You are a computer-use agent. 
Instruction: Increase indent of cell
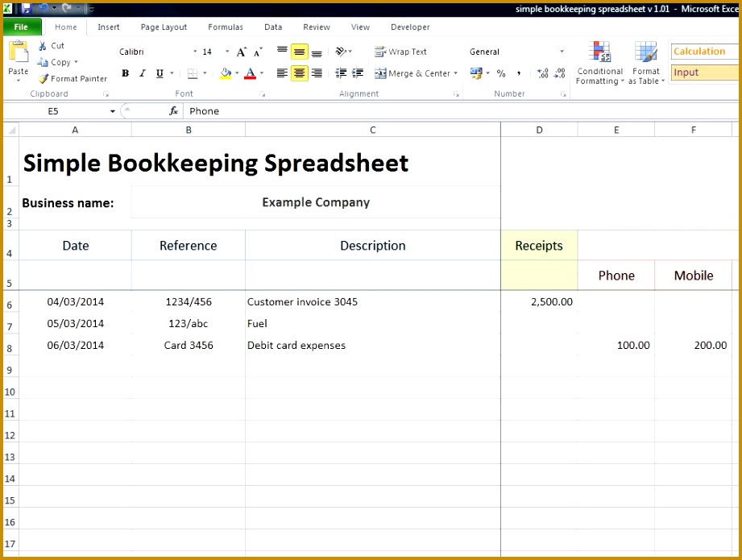click(x=358, y=73)
